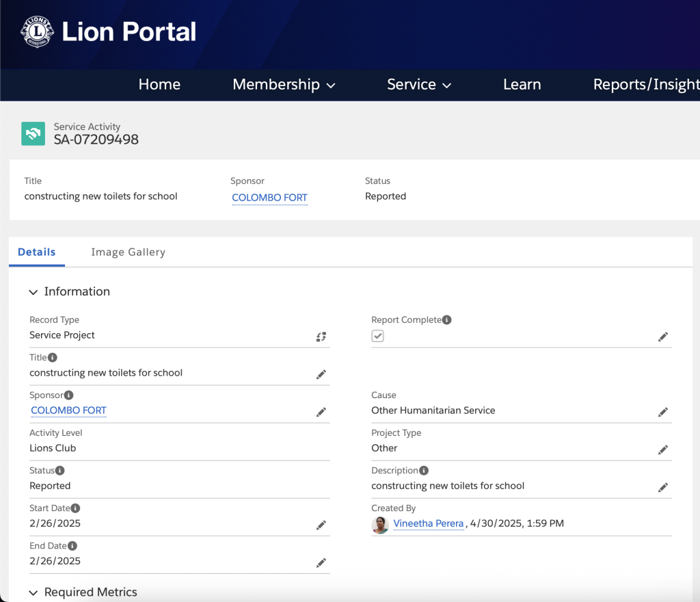Select the record number SA-07209498
The height and width of the screenshot is (602, 700).
click(96, 140)
